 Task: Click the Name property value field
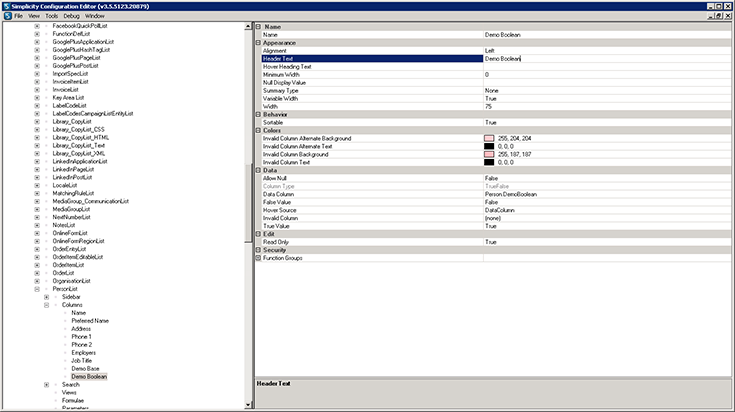pyautogui.click(x=607, y=35)
